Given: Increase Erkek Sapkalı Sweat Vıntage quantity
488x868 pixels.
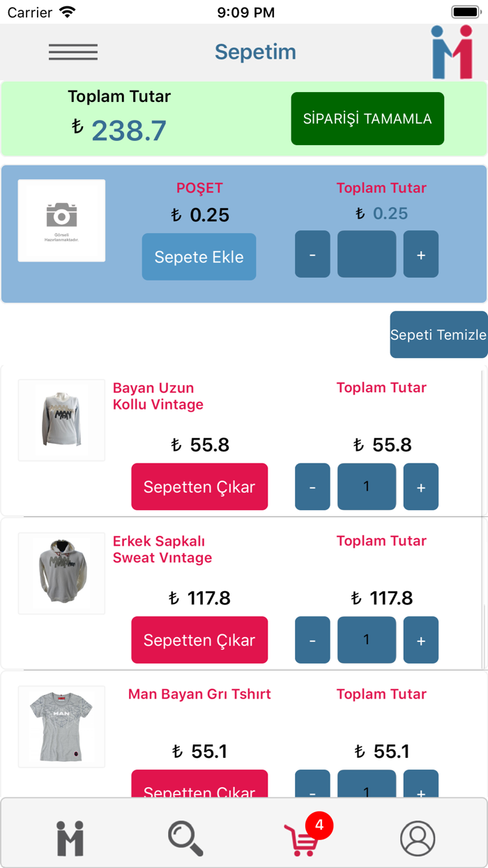Looking at the screenshot, I should [421, 640].
